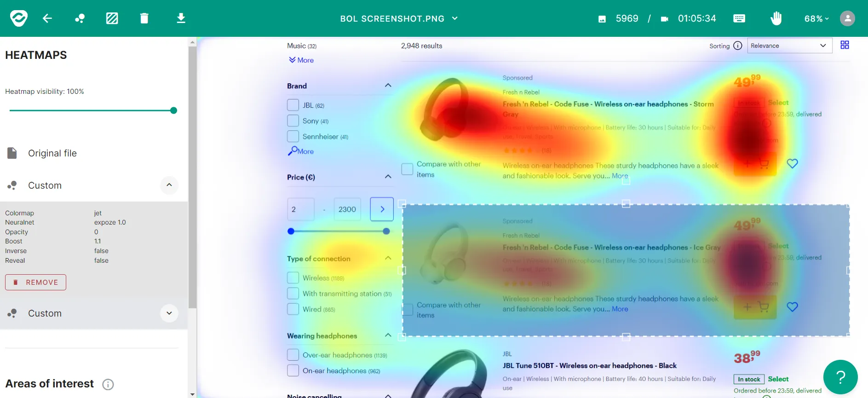Click the video camera credits icon
The height and width of the screenshot is (398, 868).
tap(664, 19)
